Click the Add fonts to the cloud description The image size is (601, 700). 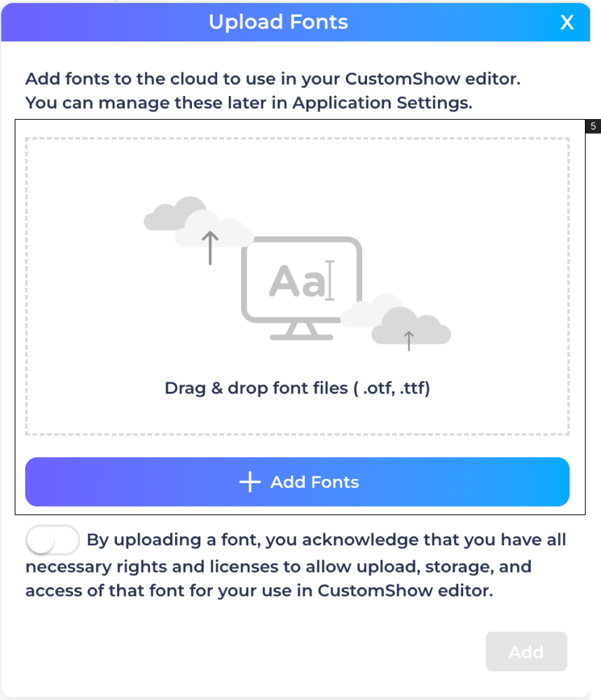click(273, 79)
